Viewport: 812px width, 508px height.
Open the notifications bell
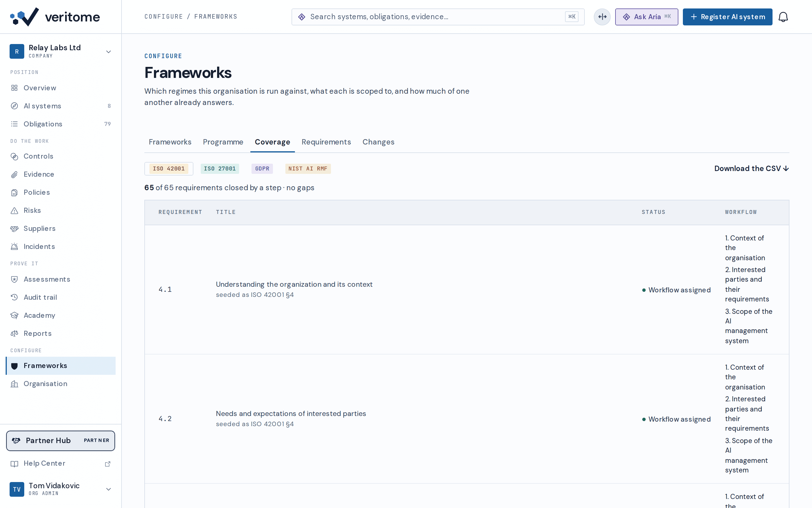783,17
